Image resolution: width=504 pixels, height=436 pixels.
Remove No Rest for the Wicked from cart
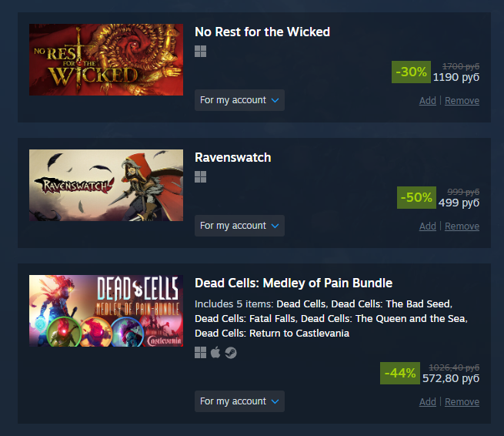(462, 101)
